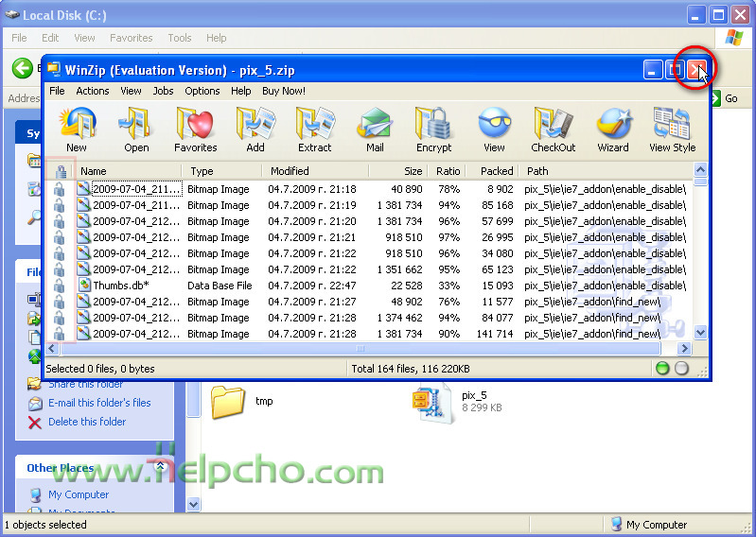Open the WinZip View menu

pyautogui.click(x=131, y=91)
